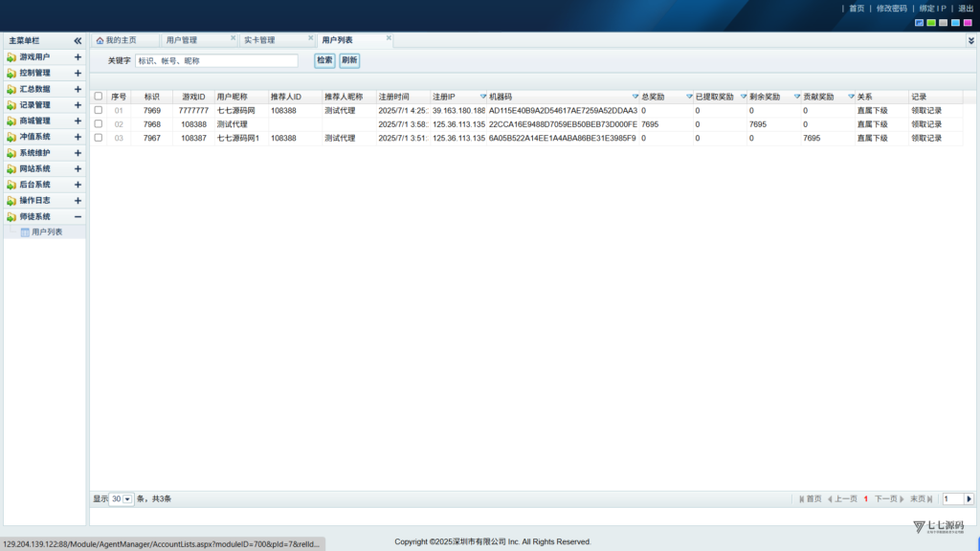Go to next page arrow icon in pager
Image resolution: width=980 pixels, height=551 pixels.
[902, 499]
